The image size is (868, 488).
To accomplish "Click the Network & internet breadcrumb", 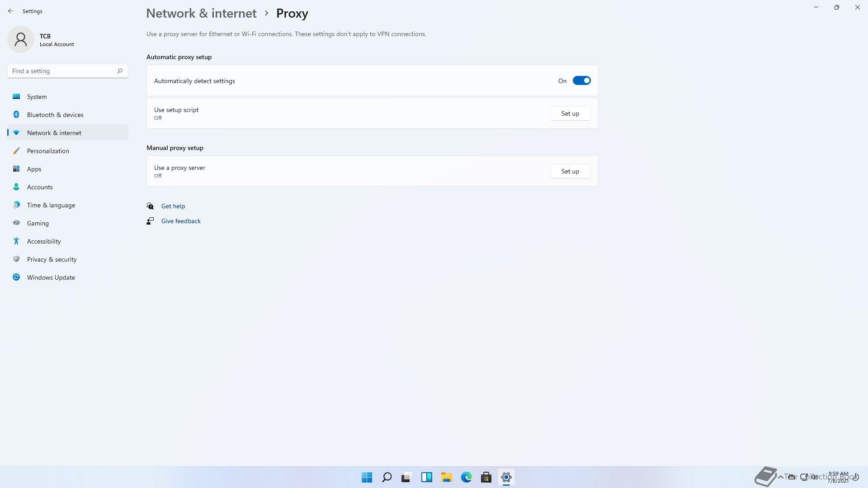I will [x=201, y=13].
